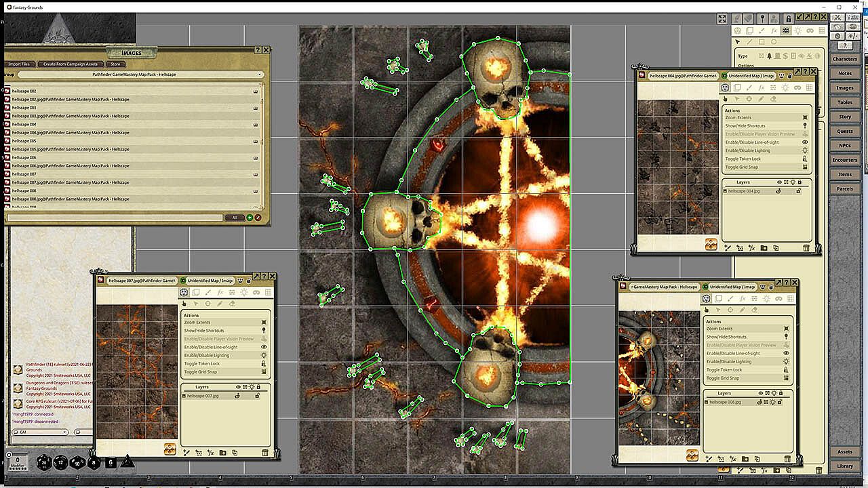Select the eraser tool in hellscape 007 window
The width and height of the screenshot is (868, 488).
[x=232, y=304]
